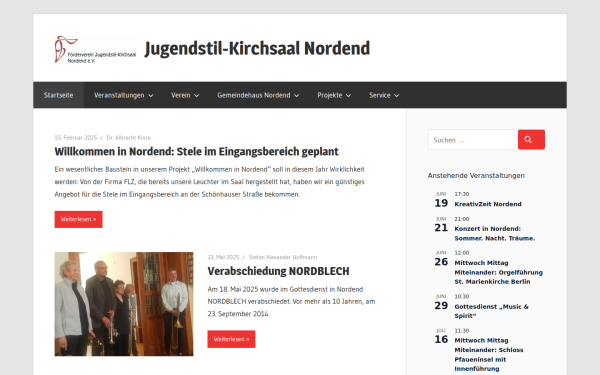600x375 pixels.
Task: Open event Schloss Pfaueninsel mit Innenführung
Action: [489, 355]
